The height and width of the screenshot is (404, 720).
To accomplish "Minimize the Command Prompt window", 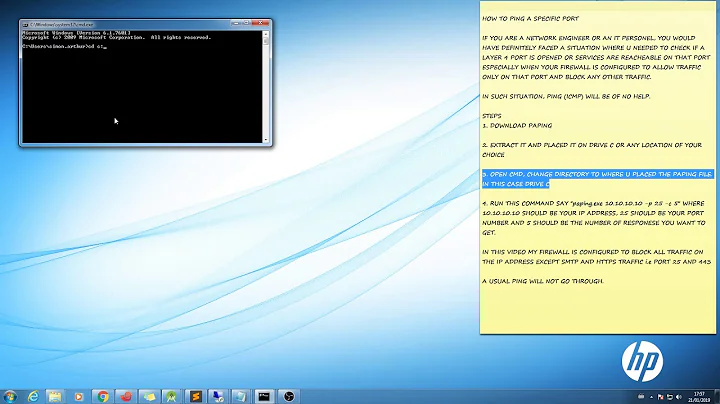I will (x=236, y=23).
